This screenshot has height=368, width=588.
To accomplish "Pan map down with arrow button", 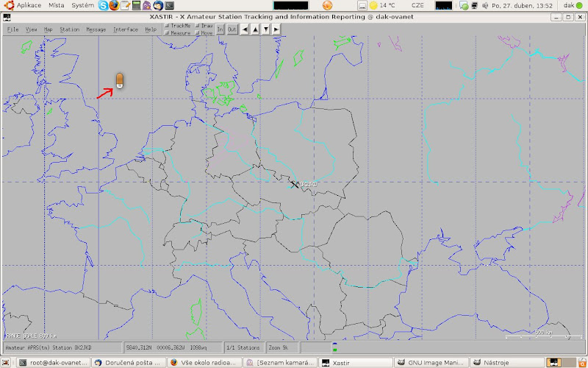I will point(265,29).
